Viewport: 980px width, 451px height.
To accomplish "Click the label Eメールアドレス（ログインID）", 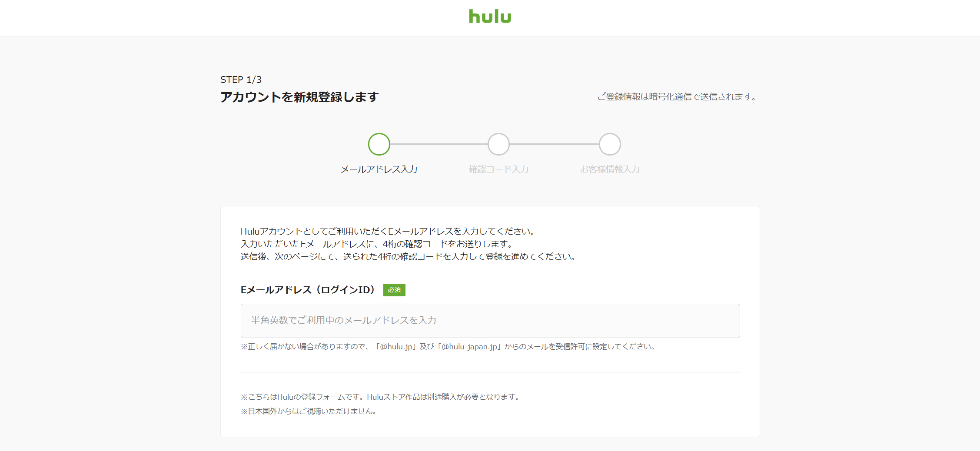I will (x=309, y=290).
